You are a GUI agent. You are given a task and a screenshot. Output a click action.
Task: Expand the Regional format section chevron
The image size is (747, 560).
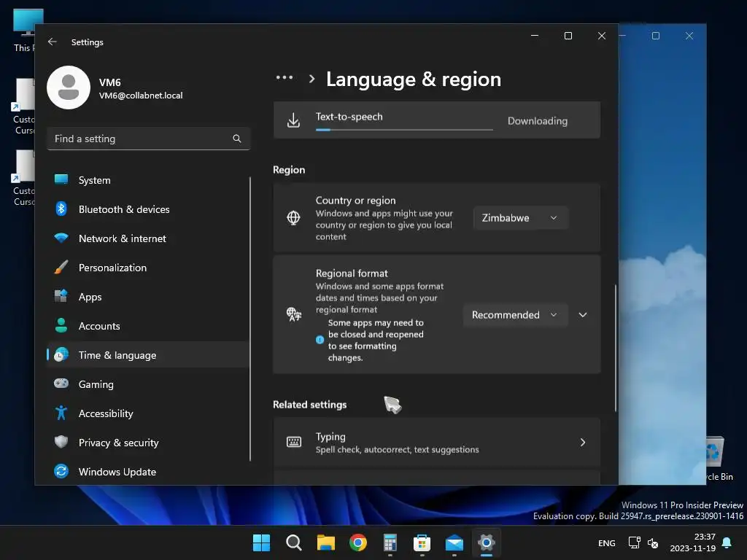pos(583,315)
